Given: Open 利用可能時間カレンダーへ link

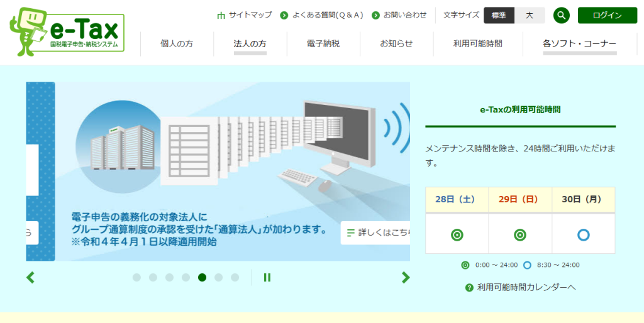Looking at the screenshot, I should (x=526, y=287).
